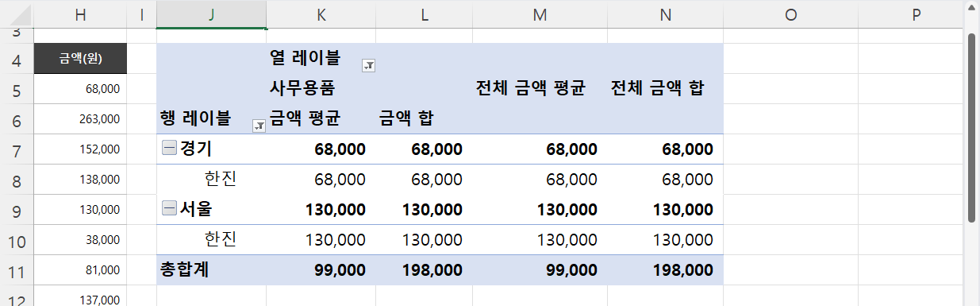
Task: Select the 130,000 cell in column H
Action: pos(80,209)
